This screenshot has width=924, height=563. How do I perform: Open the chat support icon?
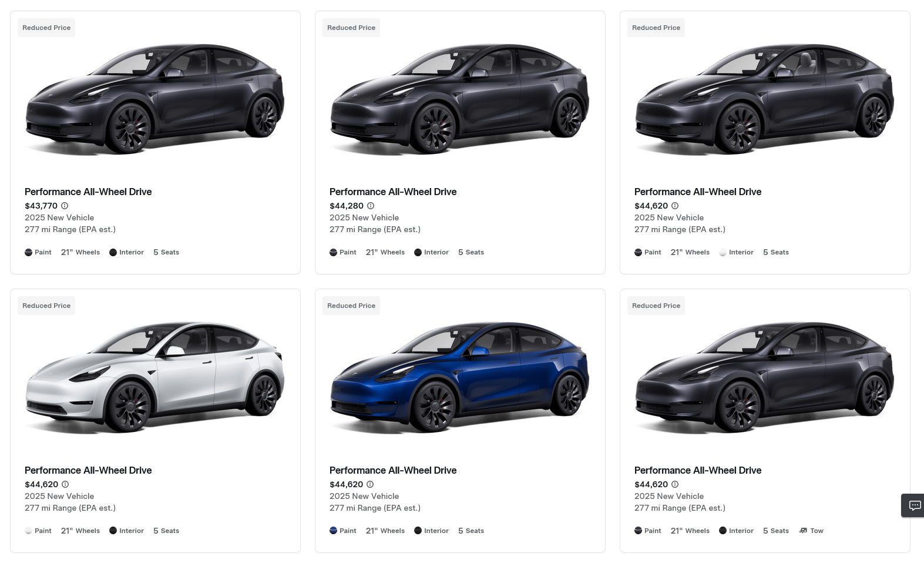pos(914,505)
